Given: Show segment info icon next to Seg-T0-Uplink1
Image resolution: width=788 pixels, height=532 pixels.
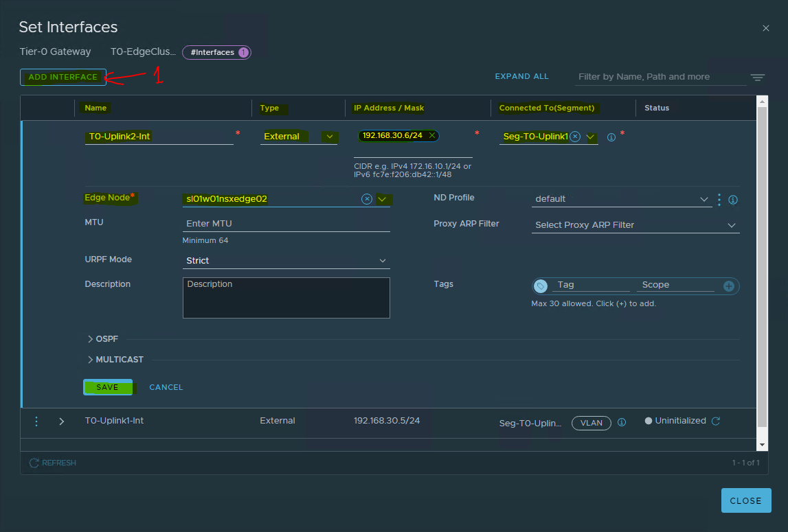Looking at the screenshot, I should click(611, 137).
